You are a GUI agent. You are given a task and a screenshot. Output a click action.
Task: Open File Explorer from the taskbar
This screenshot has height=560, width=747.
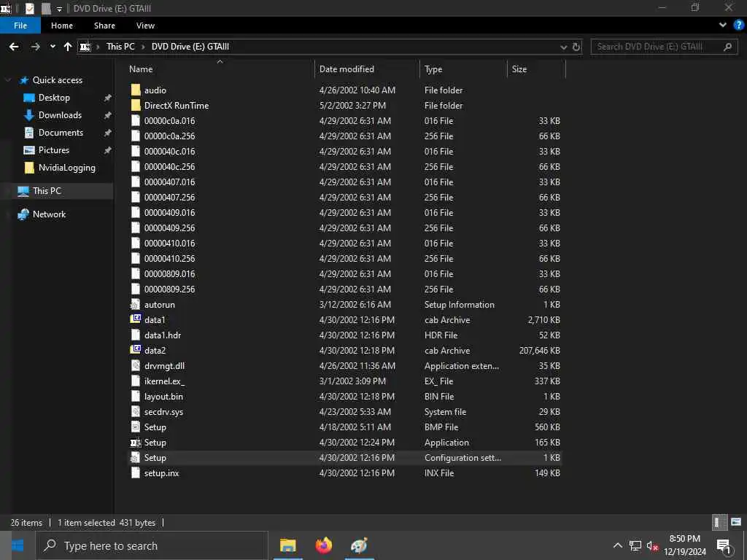tap(287, 545)
